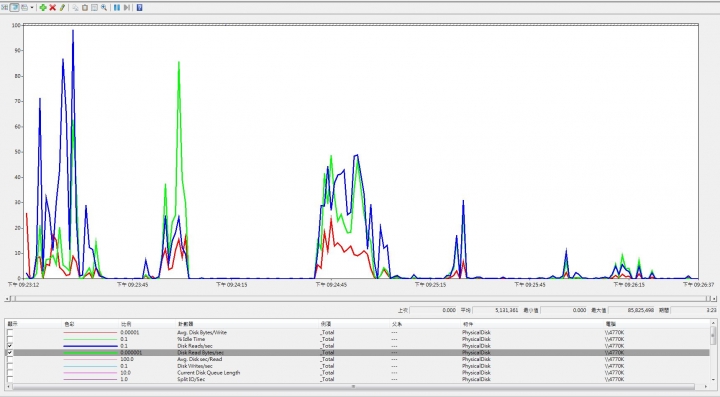Click the blue Freeze Display pause icon
Screen dimensions: 720x397
117,7
